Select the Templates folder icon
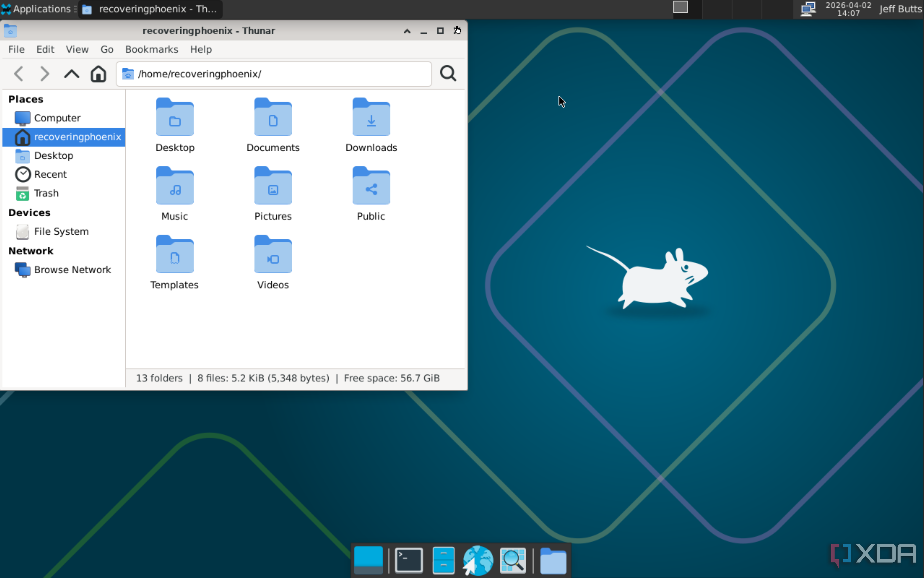 175,254
